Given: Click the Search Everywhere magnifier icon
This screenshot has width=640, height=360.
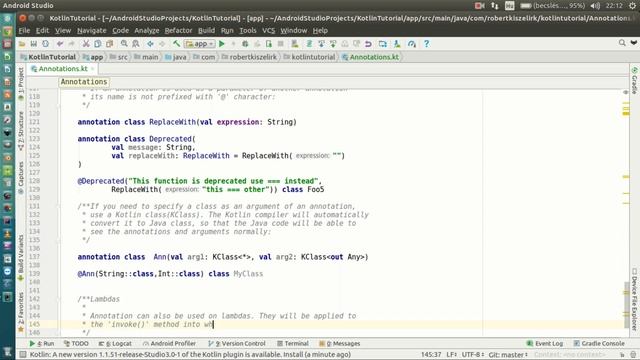Looking at the screenshot, I should tap(622, 43).
